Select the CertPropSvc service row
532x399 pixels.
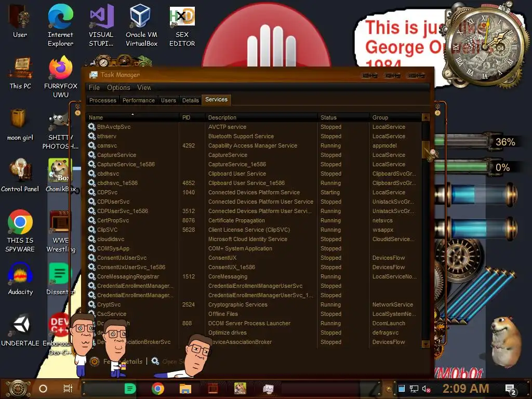[254, 220]
